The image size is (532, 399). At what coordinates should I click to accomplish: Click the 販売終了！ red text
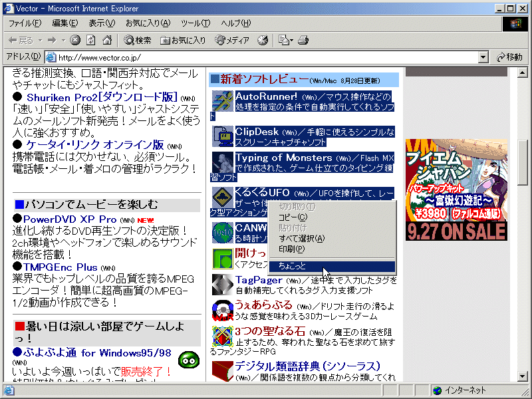[146, 371]
